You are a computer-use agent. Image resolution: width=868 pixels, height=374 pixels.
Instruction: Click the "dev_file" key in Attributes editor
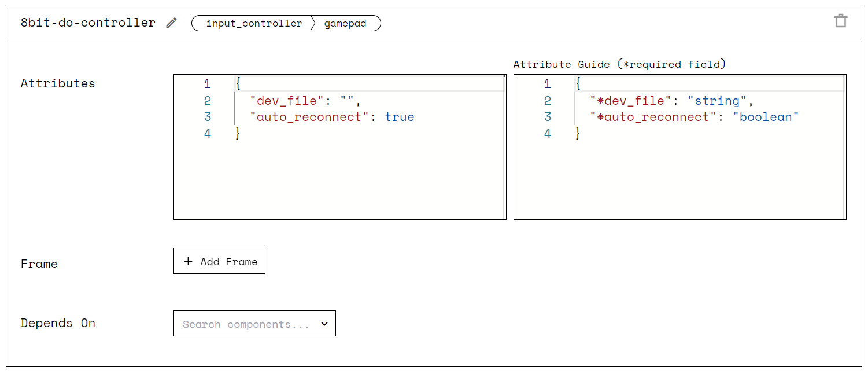pyautogui.click(x=287, y=101)
